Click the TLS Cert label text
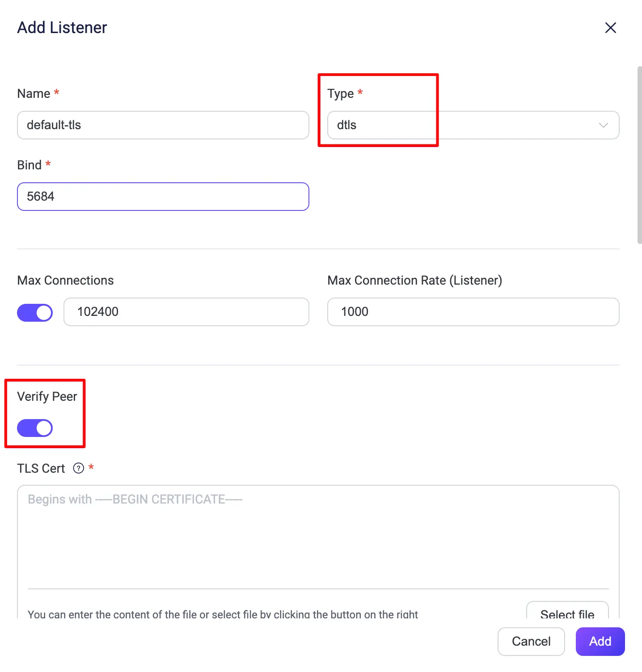Viewport: 642px width, 672px height. coord(41,468)
